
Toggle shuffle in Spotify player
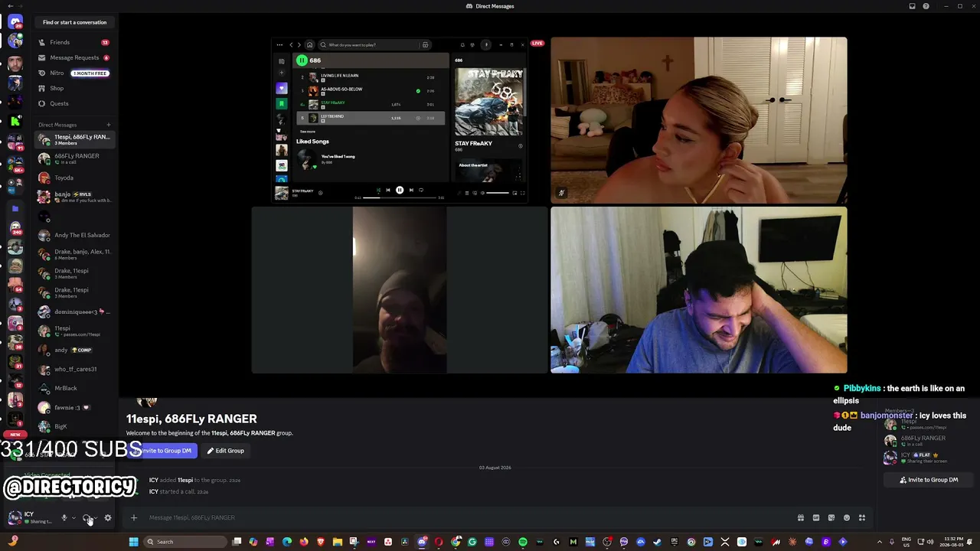378,190
